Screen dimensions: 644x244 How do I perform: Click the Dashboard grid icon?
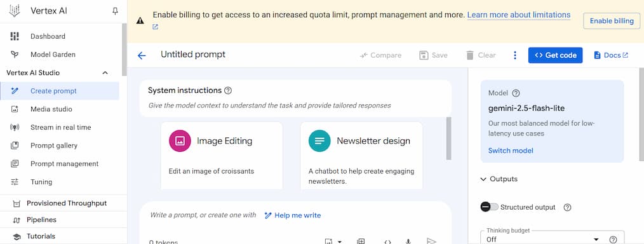coord(15,36)
